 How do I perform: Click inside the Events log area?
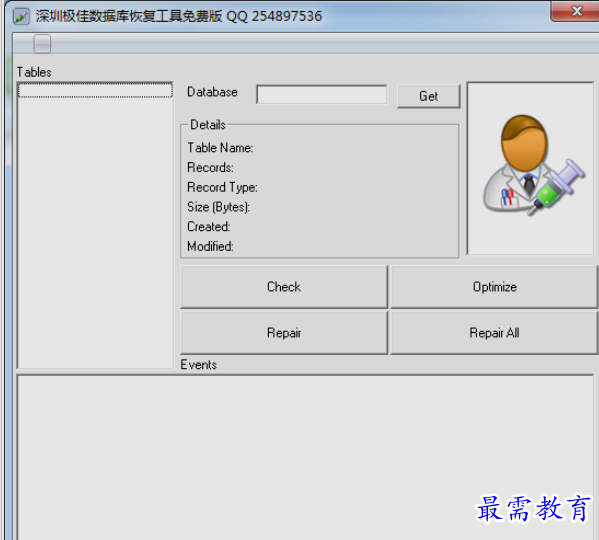305,457
